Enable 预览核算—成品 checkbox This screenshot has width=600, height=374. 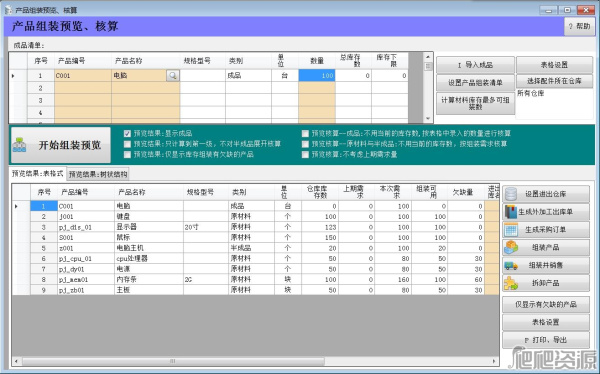pos(305,134)
